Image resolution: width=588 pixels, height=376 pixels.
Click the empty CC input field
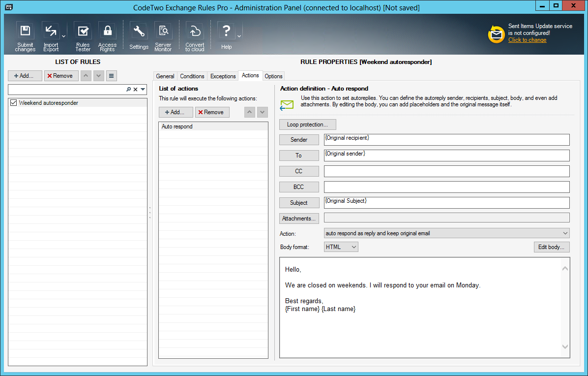(446, 171)
